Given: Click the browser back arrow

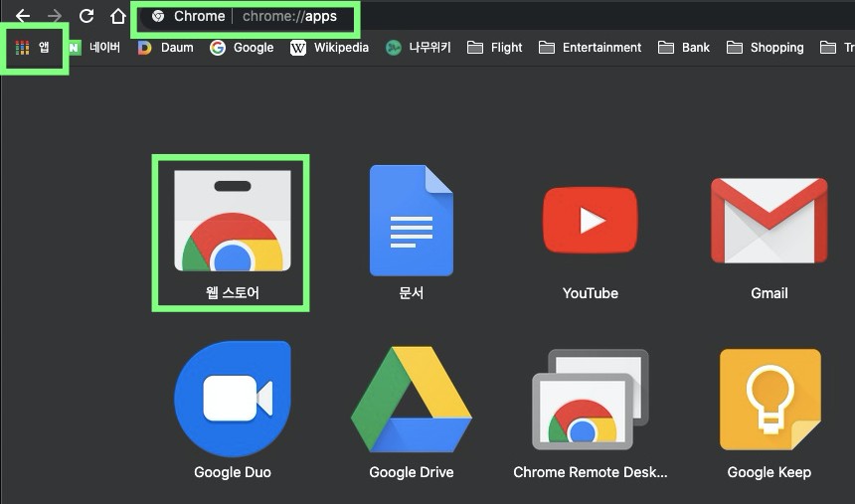Looking at the screenshot, I should (23, 16).
